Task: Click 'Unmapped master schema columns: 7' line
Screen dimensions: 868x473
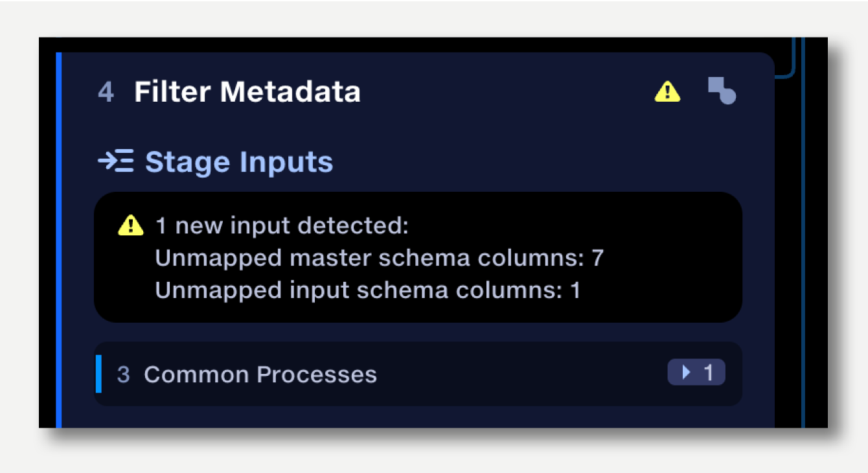Action: coord(380,259)
